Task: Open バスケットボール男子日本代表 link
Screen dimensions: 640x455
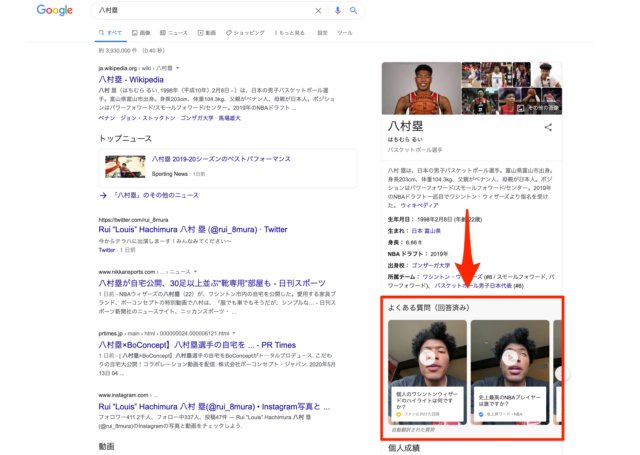Action: [x=473, y=286]
